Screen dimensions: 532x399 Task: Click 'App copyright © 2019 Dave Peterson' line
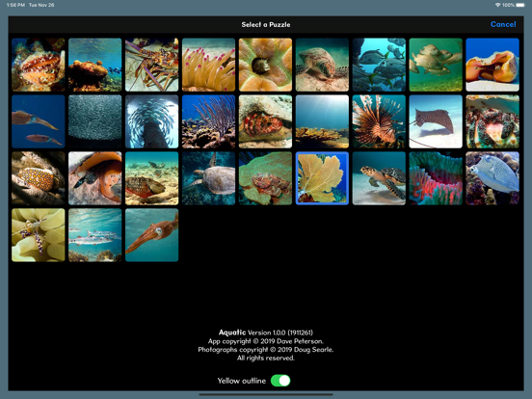[266, 341]
